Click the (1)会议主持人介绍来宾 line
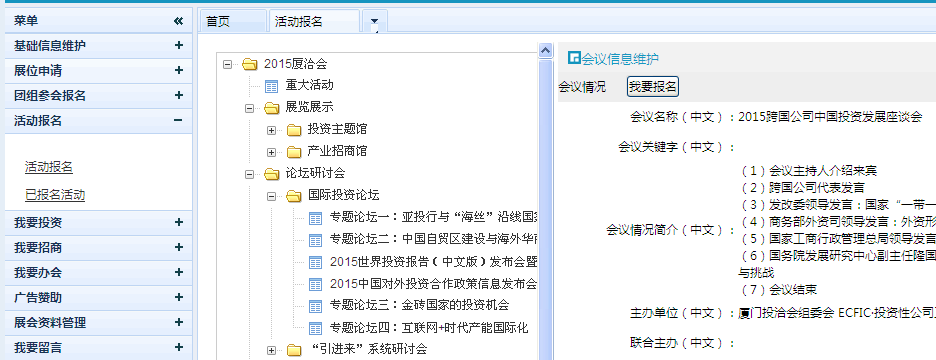This screenshot has height=360, width=936. pos(809,171)
